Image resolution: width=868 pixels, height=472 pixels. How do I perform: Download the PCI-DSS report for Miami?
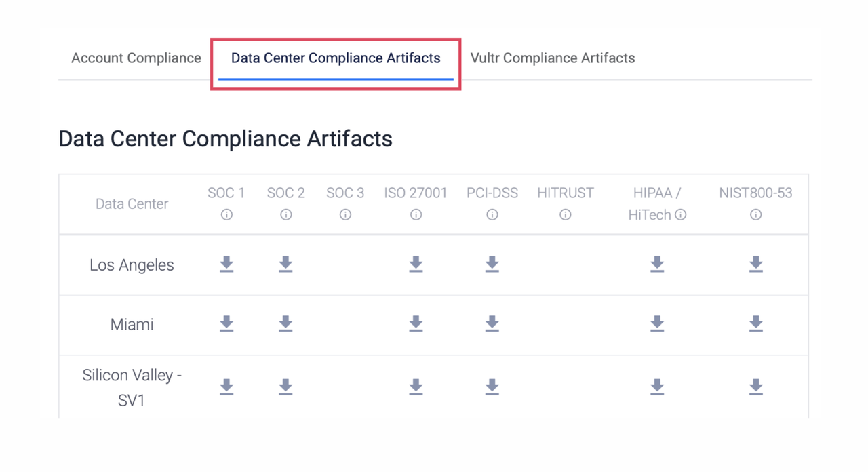tap(492, 324)
